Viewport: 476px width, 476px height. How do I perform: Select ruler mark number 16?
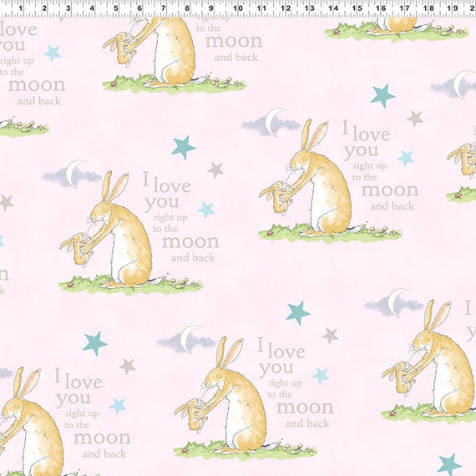tap(381, 8)
